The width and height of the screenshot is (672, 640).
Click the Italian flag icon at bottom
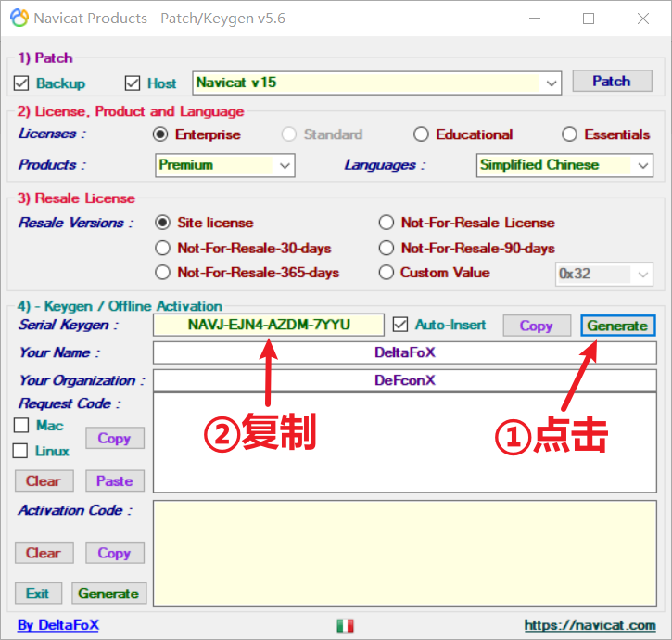[345, 625]
